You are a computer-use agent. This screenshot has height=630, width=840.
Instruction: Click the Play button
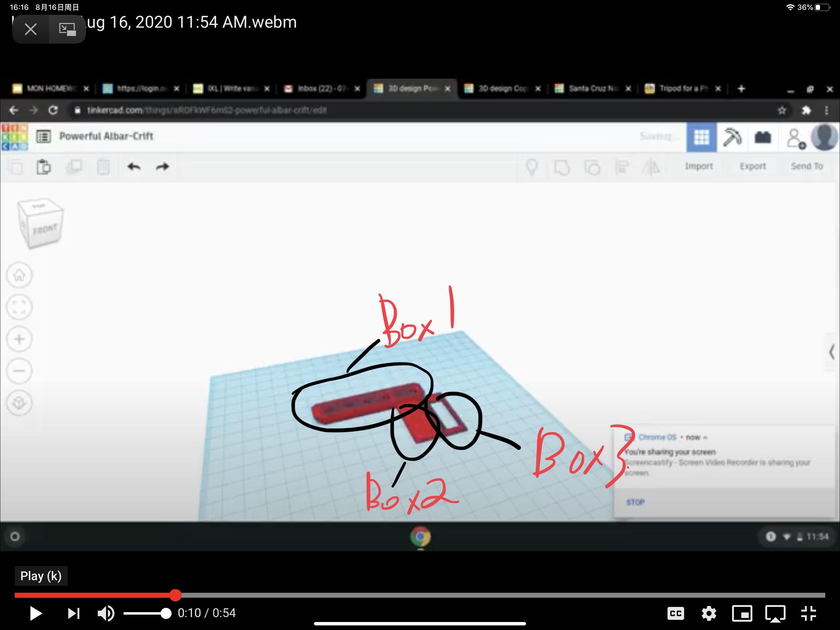36,613
